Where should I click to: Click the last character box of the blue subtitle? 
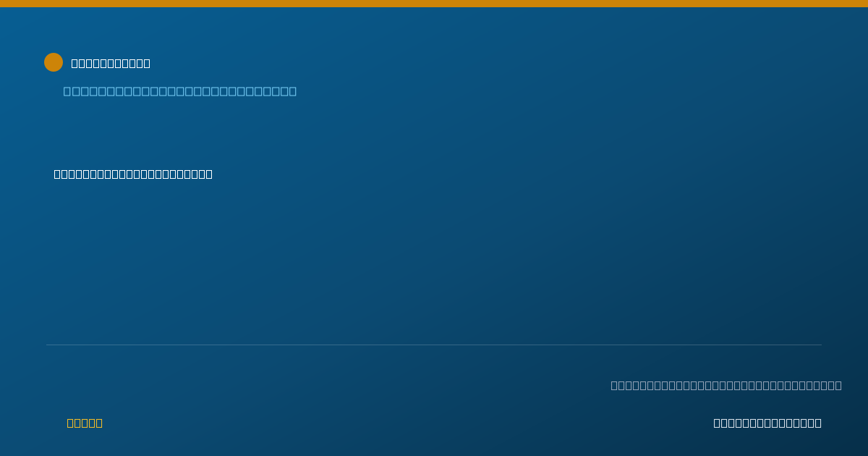coord(292,91)
